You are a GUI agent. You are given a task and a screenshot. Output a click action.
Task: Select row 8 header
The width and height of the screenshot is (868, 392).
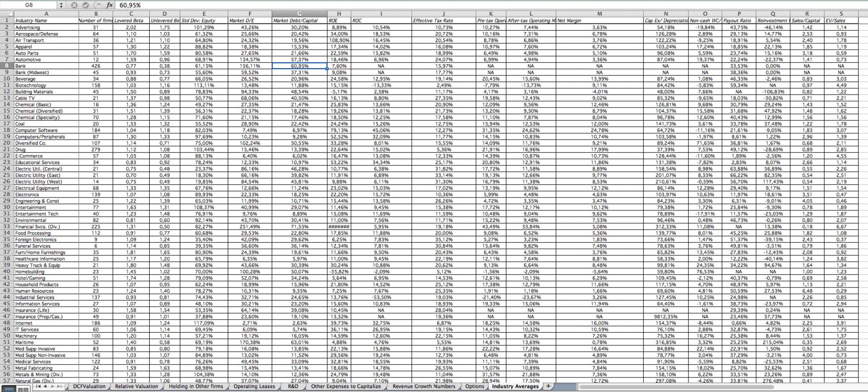click(6, 66)
